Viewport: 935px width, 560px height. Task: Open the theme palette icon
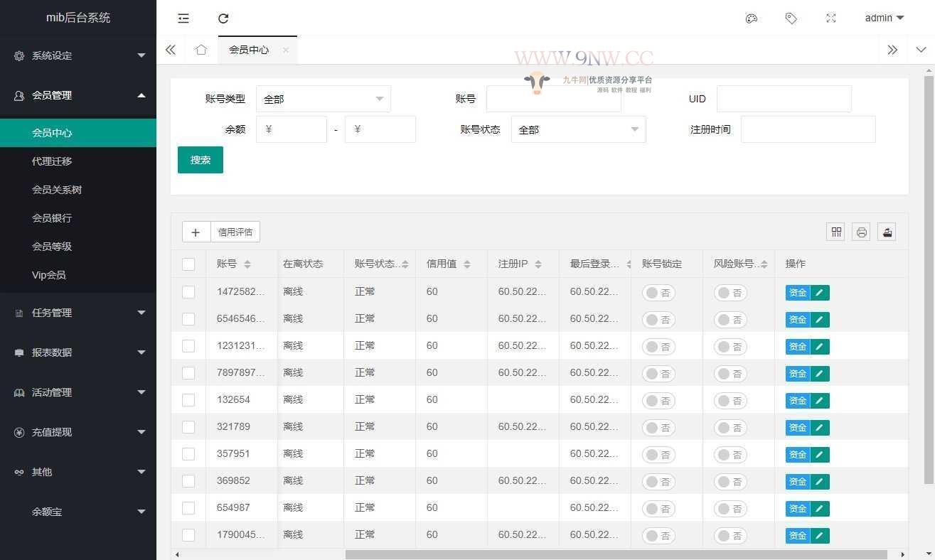[x=752, y=18]
